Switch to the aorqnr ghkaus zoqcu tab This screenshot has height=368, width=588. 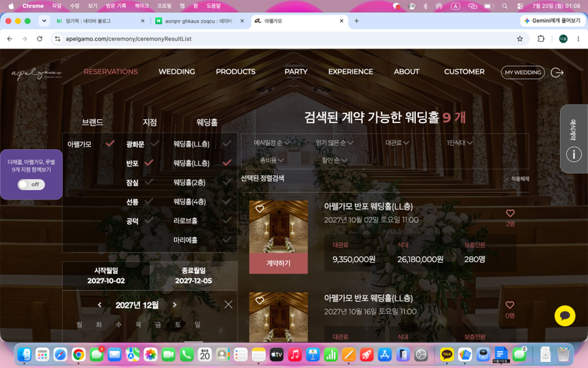(198, 21)
